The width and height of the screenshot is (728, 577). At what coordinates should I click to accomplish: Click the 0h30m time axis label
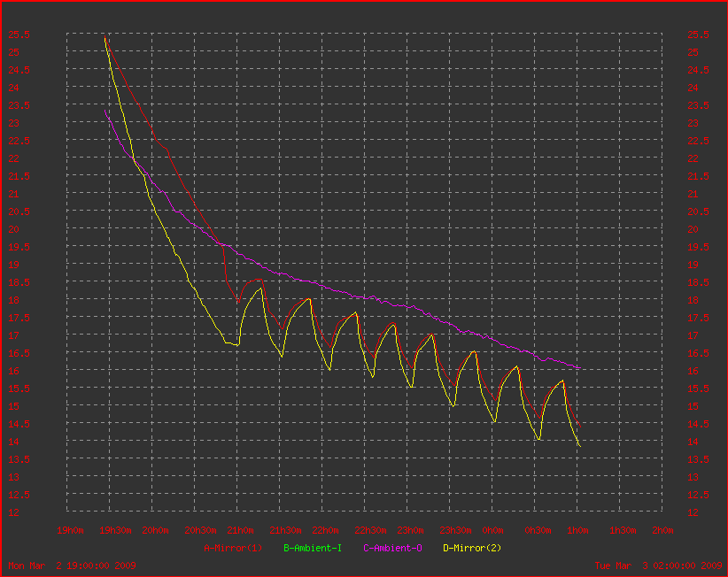pyautogui.click(x=538, y=530)
